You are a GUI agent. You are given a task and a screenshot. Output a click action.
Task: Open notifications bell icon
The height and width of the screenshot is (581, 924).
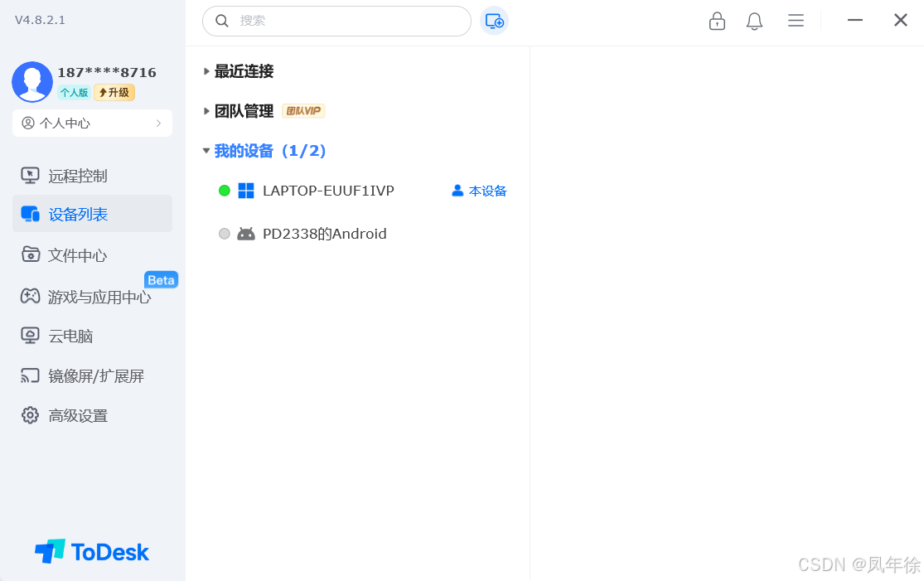(x=754, y=22)
